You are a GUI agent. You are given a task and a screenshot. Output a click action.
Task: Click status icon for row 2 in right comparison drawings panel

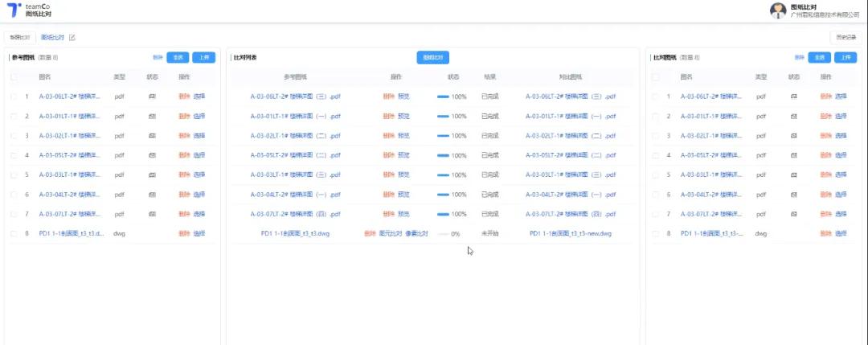coord(793,117)
